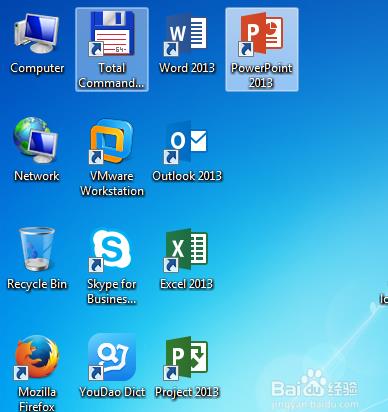Viewport: 388px width, 412px height.
Task: Click the 'Skype for Busines...' label text
Action: point(112,292)
